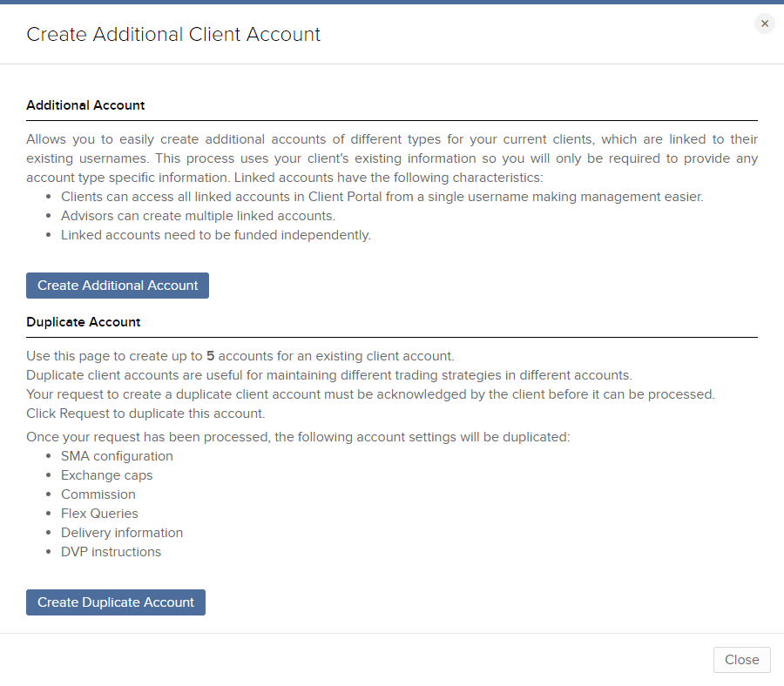This screenshot has height=686, width=784.
Task: Click the linked accounts description paragraph
Action: tap(391, 158)
